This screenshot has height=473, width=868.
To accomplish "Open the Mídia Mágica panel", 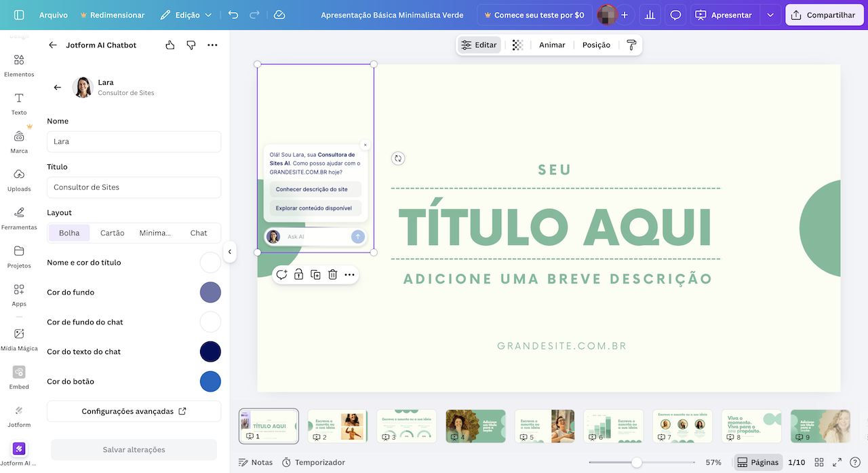I will coord(20,339).
